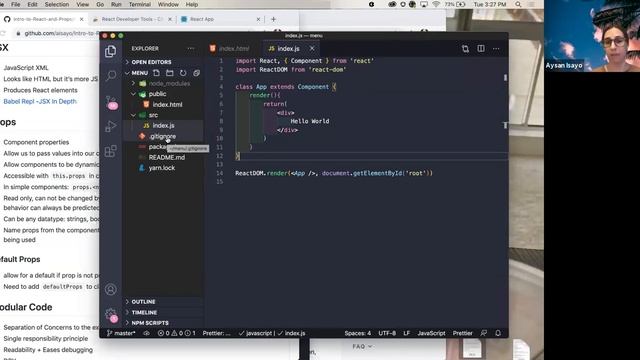Click Prettier at the right of status bar
640x360 pixels.
pos(462,333)
